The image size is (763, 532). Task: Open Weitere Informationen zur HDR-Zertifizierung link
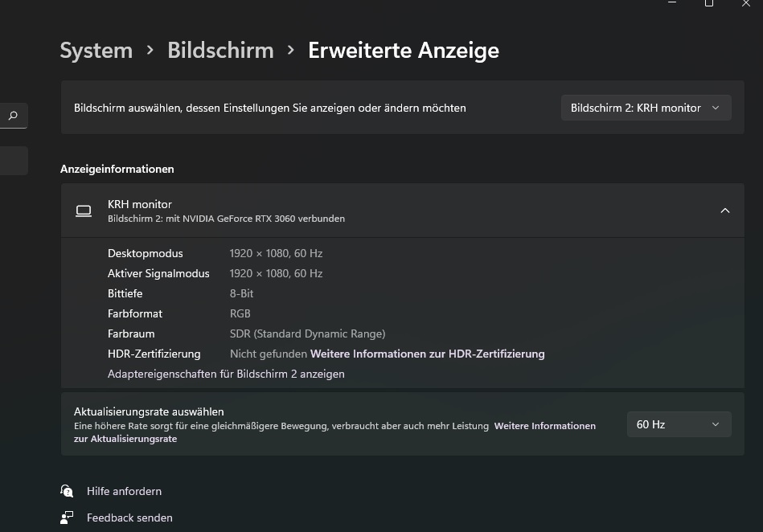pos(427,354)
